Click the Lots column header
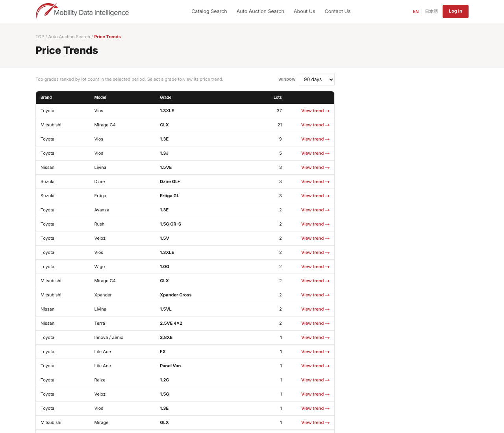504x433 pixels. pyautogui.click(x=278, y=97)
